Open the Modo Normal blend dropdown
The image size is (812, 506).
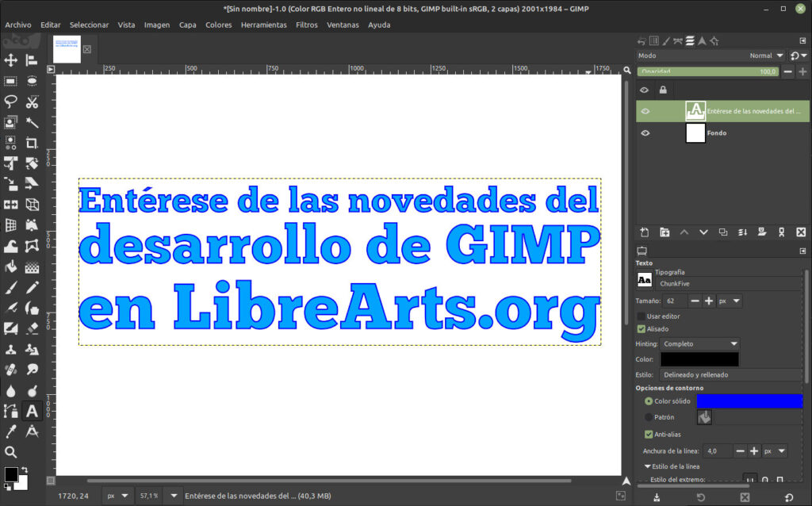pos(765,56)
